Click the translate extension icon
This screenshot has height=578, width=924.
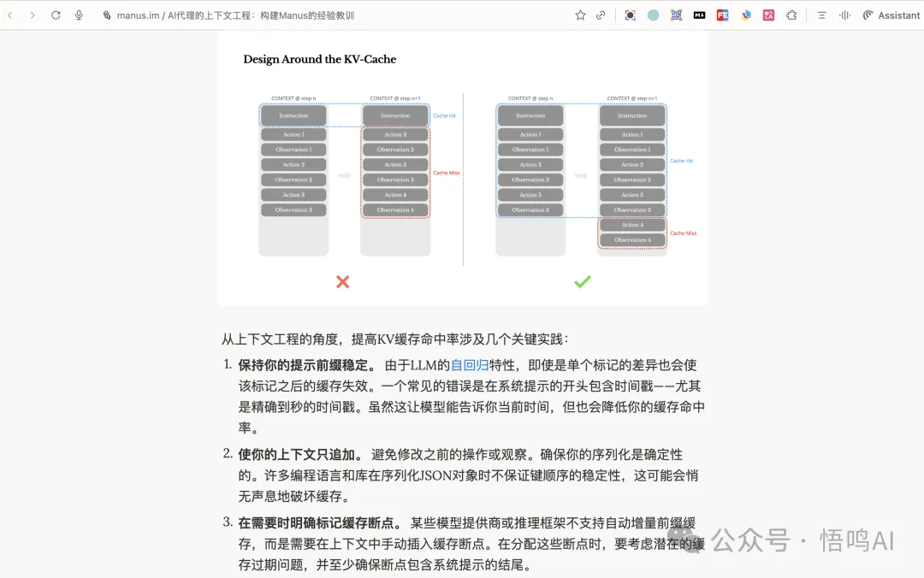coord(768,15)
